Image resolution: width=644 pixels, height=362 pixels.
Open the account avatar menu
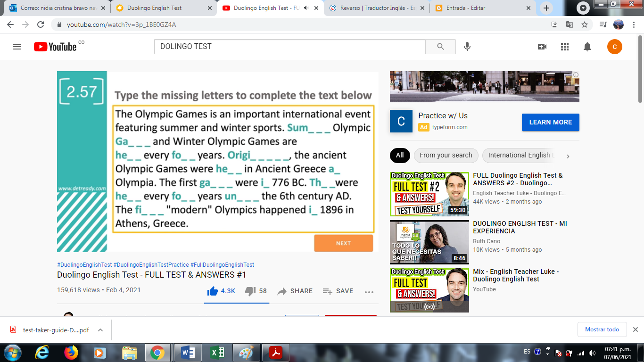615,47
